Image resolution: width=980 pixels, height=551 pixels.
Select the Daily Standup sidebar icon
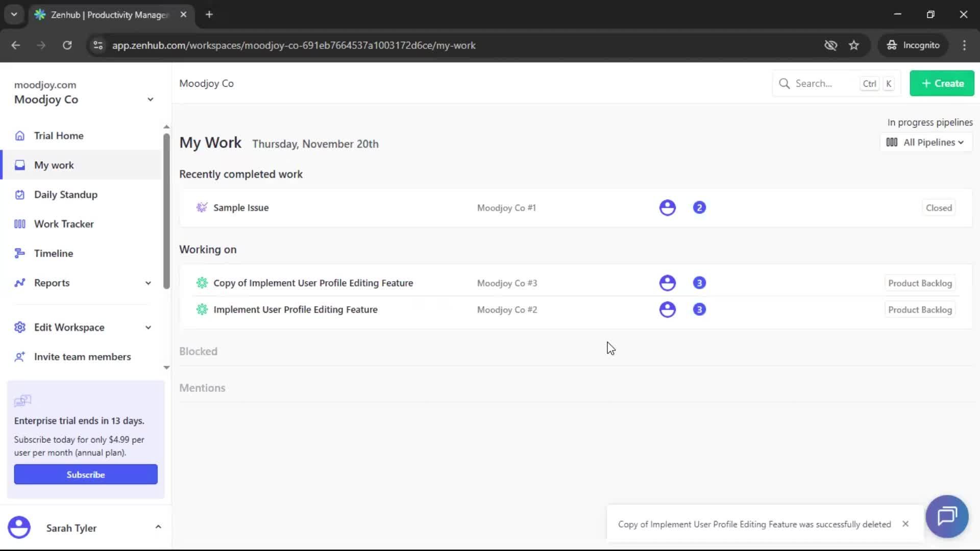point(19,194)
